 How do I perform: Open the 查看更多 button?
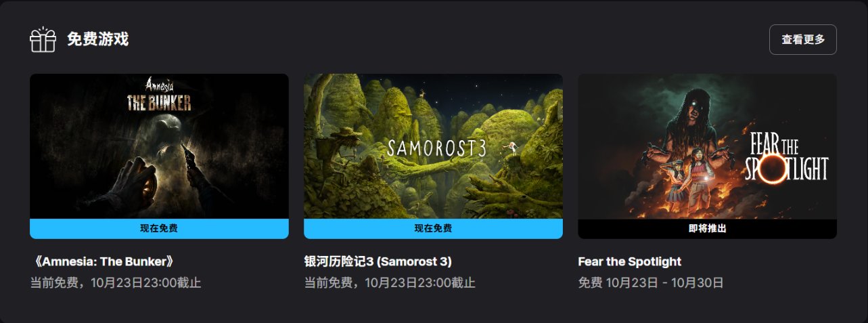click(803, 39)
